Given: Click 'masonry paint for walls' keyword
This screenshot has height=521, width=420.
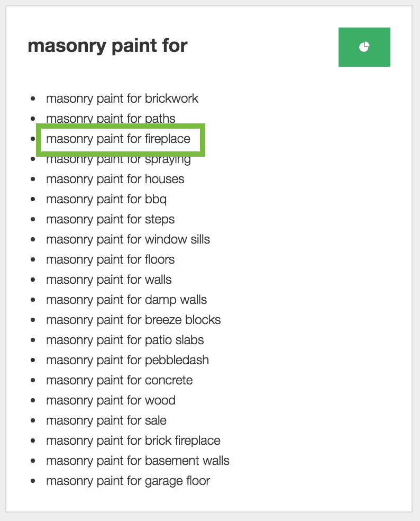Looking at the screenshot, I should point(108,280).
